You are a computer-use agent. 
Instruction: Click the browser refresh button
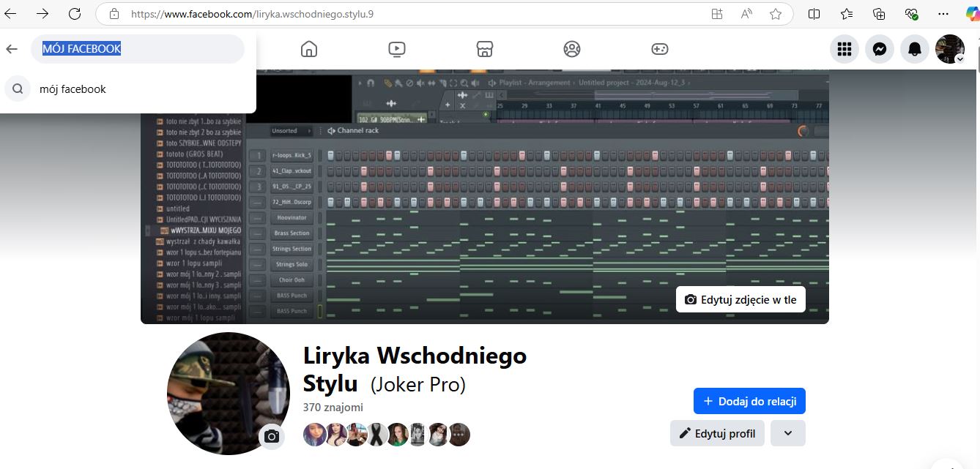pos(74,14)
